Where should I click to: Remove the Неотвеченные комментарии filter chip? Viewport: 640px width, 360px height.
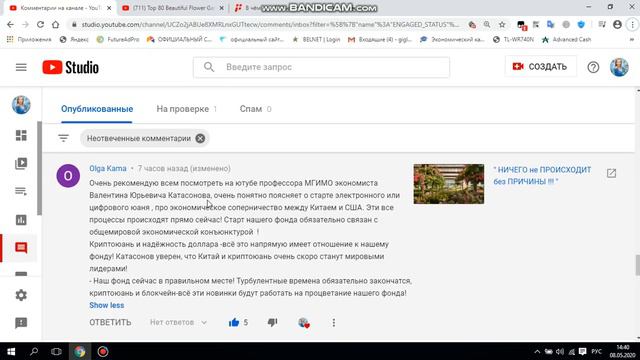click(200, 138)
